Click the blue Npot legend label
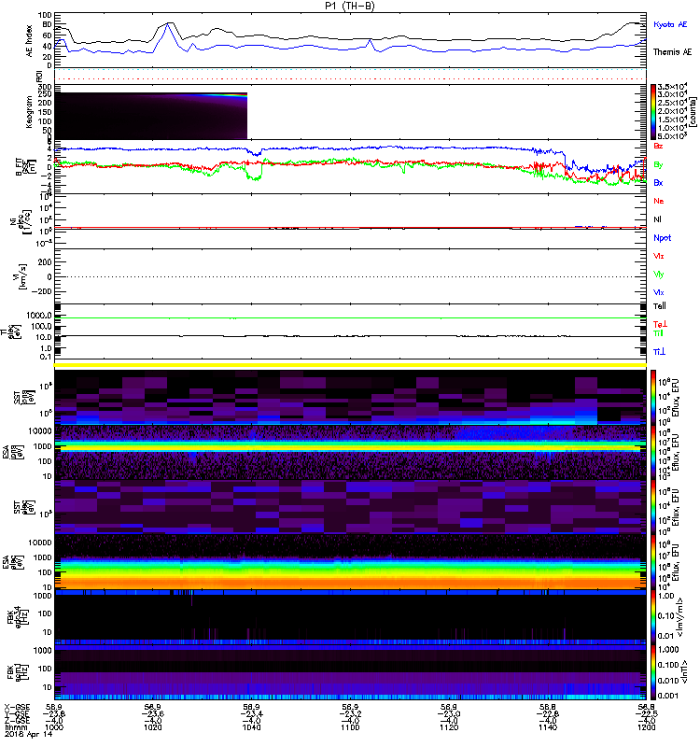The height and width of the screenshot is (747, 700). click(662, 237)
